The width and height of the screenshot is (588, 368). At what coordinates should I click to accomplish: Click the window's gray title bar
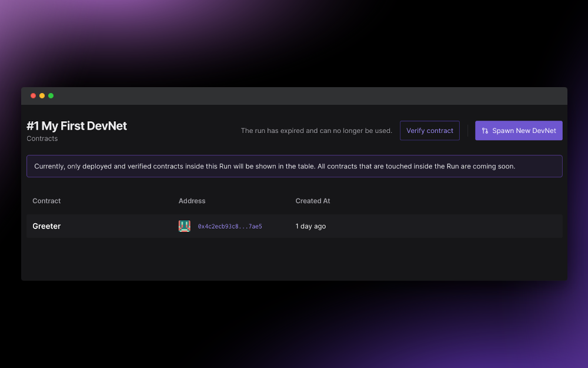[294, 96]
